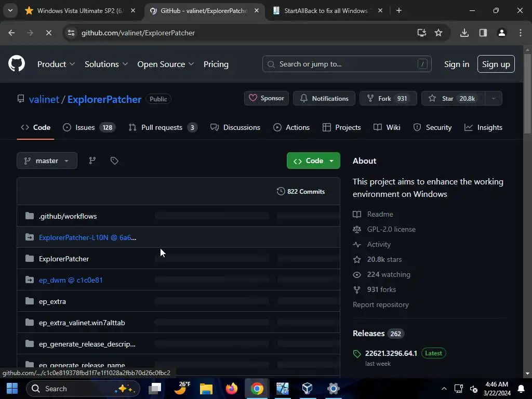
Task: Sponsor this repository
Action: (x=267, y=98)
